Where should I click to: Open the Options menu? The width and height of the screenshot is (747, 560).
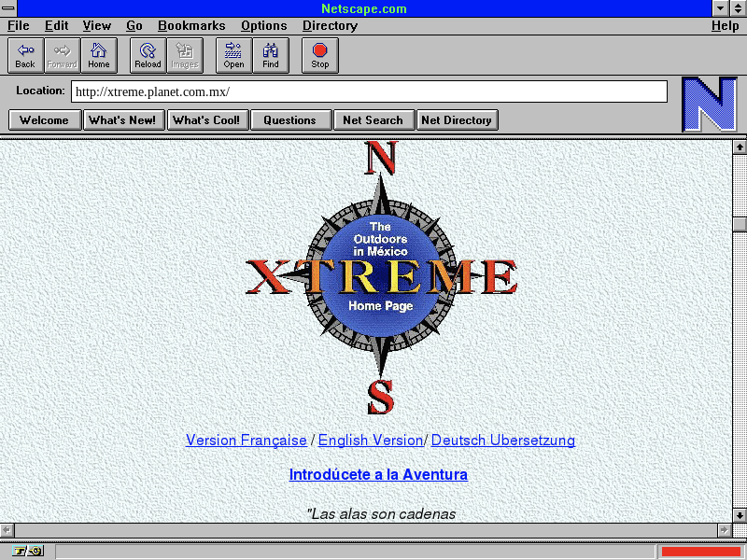[263, 26]
